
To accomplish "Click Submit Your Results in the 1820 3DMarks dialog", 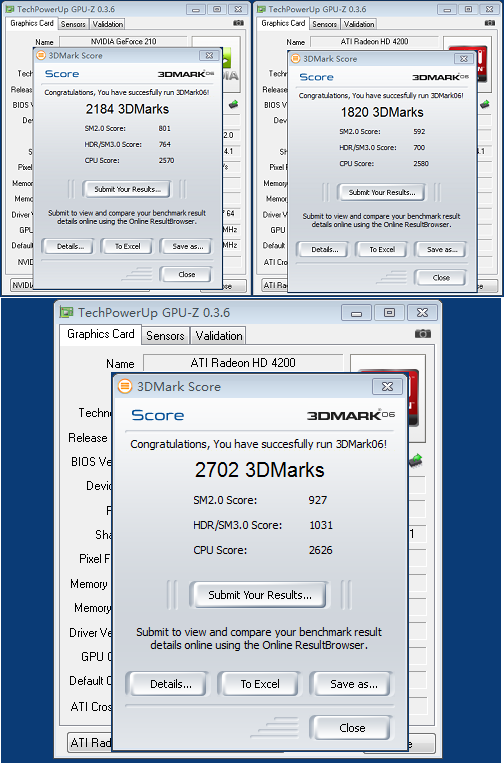I will click(x=381, y=192).
